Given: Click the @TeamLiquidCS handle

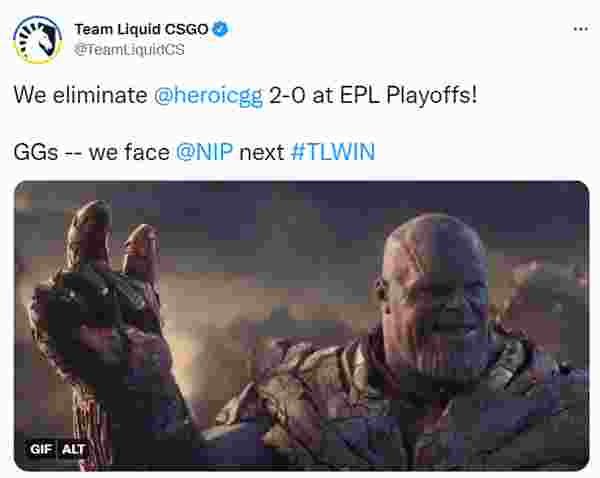Looking at the screenshot, I should coord(129,49).
